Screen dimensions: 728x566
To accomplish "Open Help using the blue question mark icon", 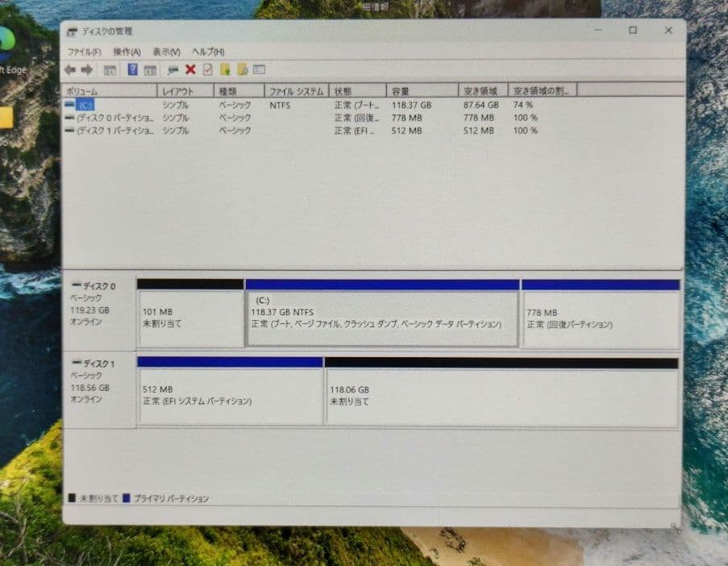I will click(134, 69).
